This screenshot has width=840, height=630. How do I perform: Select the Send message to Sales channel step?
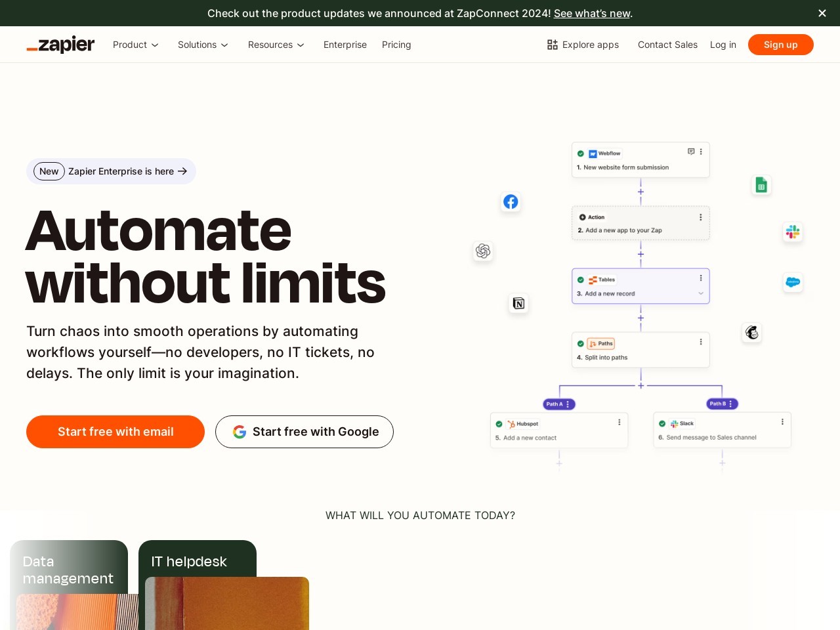pyautogui.click(x=722, y=430)
